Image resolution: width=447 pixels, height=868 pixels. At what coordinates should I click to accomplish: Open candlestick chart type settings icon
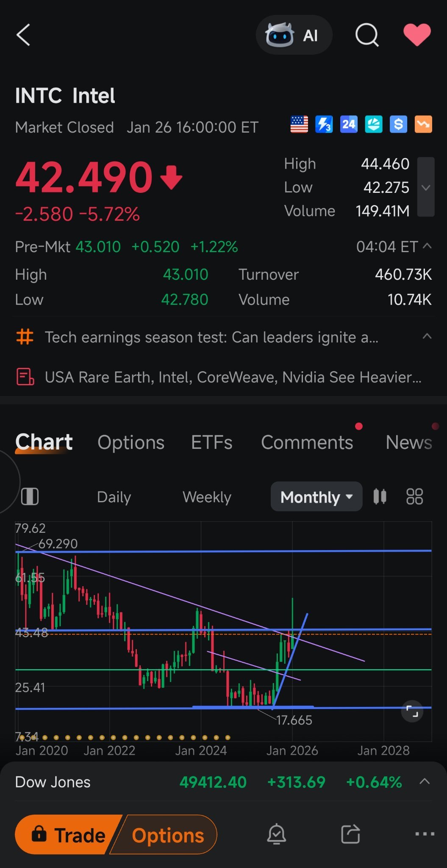380,496
